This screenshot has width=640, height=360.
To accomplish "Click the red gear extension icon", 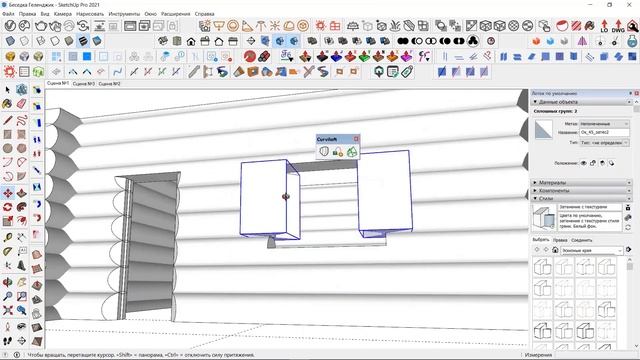I will coord(10,72).
